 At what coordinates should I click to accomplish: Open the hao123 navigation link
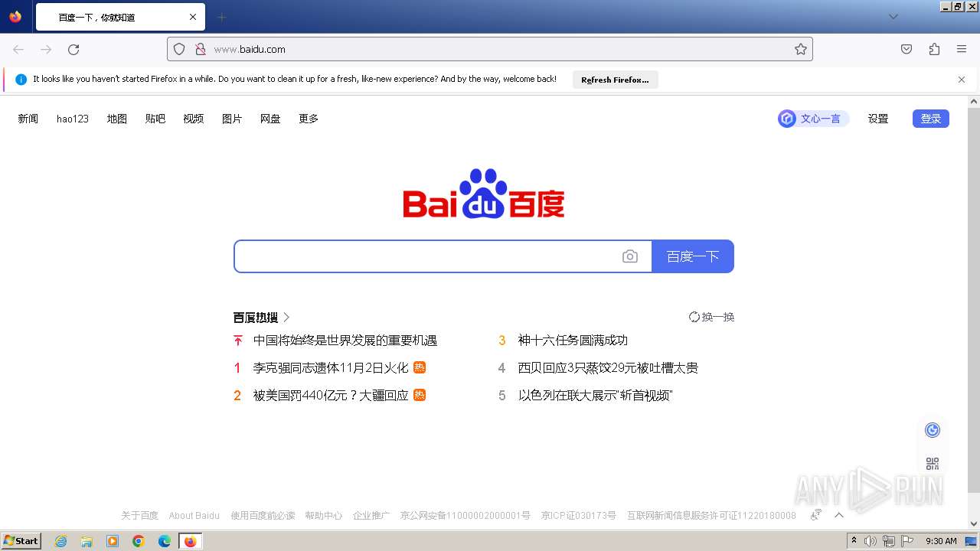pos(73,119)
